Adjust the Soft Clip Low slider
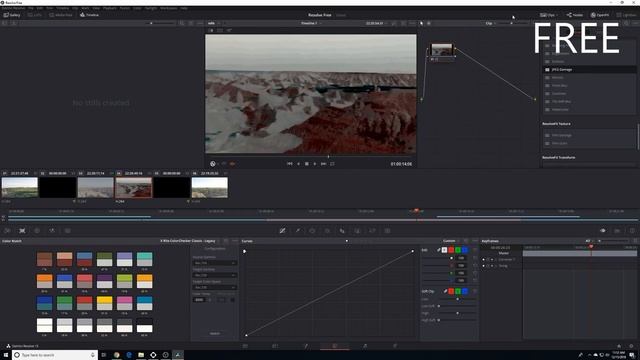 457,299
